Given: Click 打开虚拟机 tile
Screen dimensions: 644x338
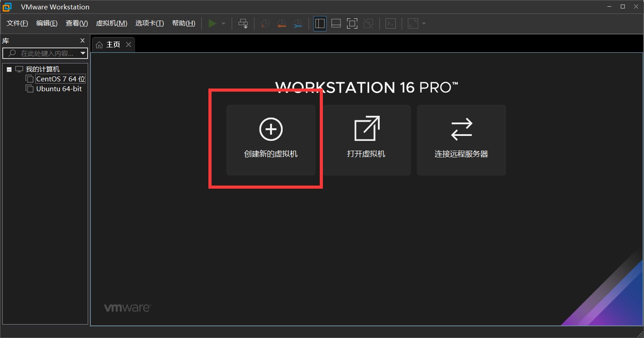Looking at the screenshot, I should (366, 140).
